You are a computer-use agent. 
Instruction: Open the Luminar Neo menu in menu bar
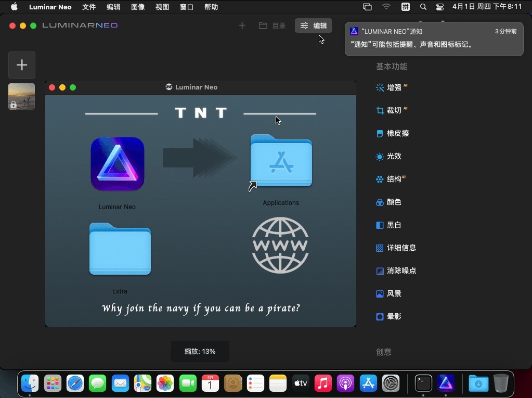(50, 7)
